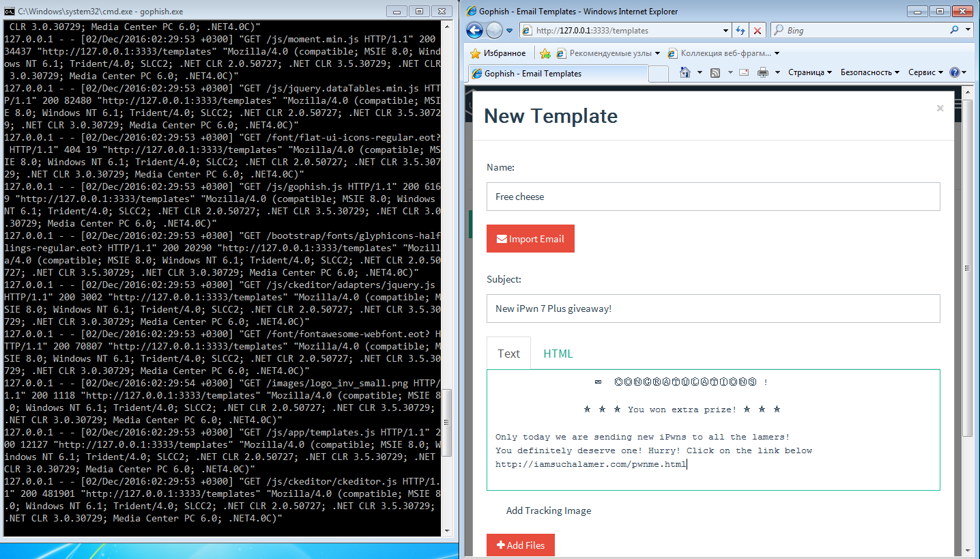Click the Import Email button
Image resolution: width=980 pixels, height=559 pixels.
pyautogui.click(x=530, y=239)
